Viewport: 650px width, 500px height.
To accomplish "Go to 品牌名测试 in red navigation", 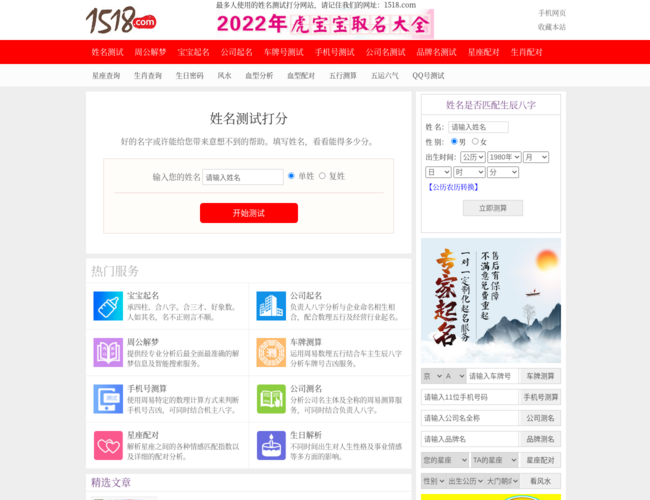I will 437,52.
